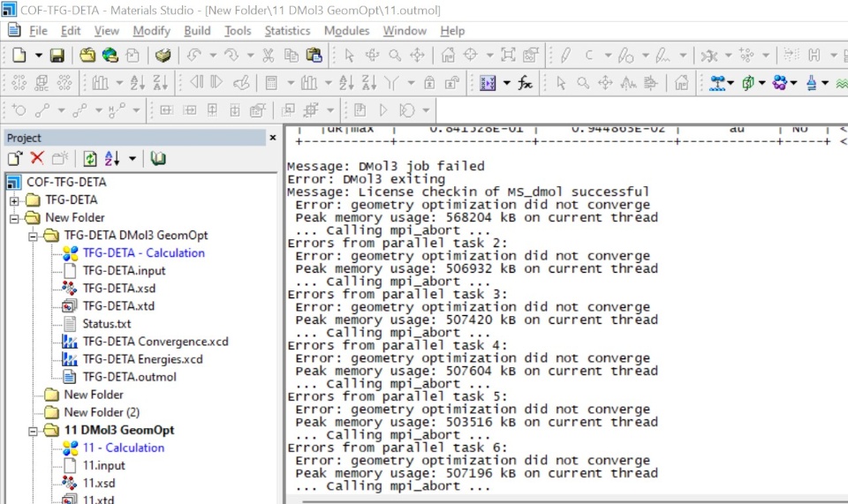The height and width of the screenshot is (504, 848).
Task: Click the green book icon in Project panel
Action: pos(158,158)
